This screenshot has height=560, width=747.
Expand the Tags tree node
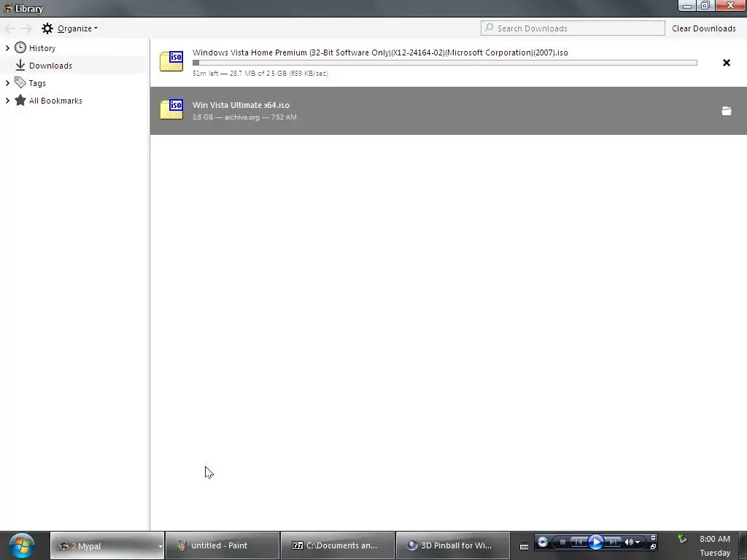pyautogui.click(x=7, y=83)
